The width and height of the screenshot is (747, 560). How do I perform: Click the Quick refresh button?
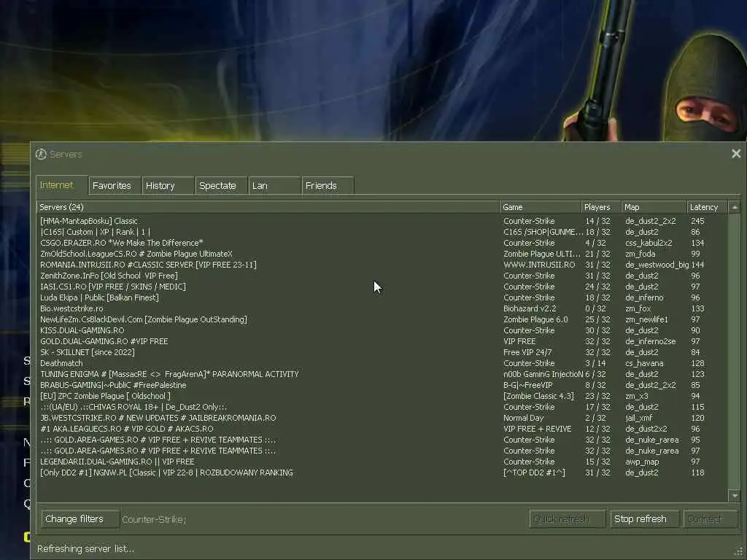tap(567, 518)
